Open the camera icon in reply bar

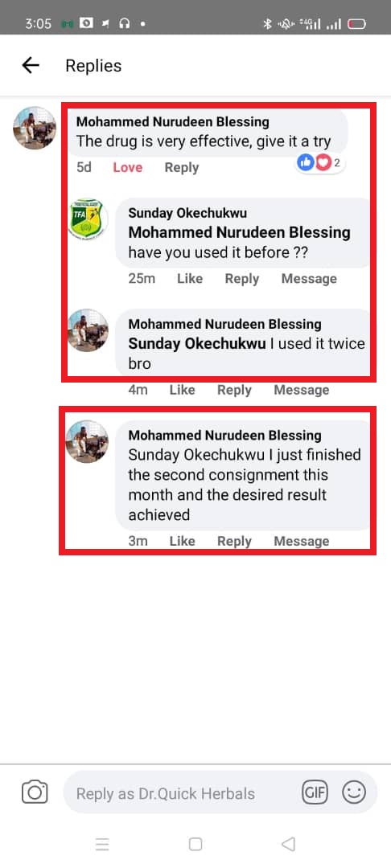pyautogui.click(x=35, y=792)
